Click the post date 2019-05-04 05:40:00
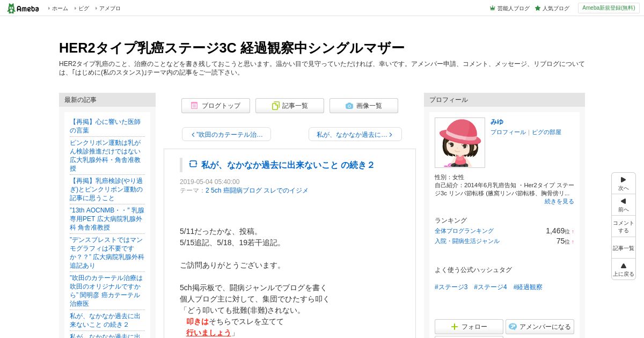Screen dimensions: 644x338 [210, 182]
